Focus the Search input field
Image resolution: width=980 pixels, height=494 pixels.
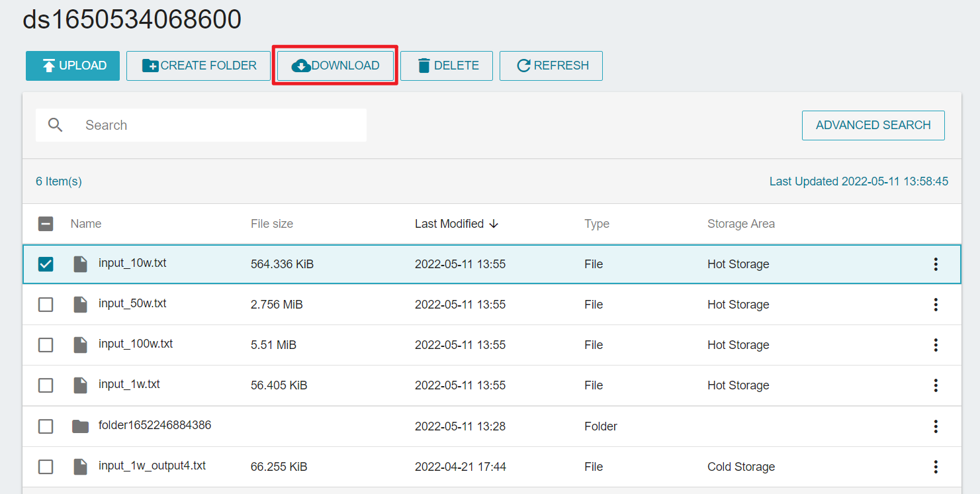tap(201, 125)
